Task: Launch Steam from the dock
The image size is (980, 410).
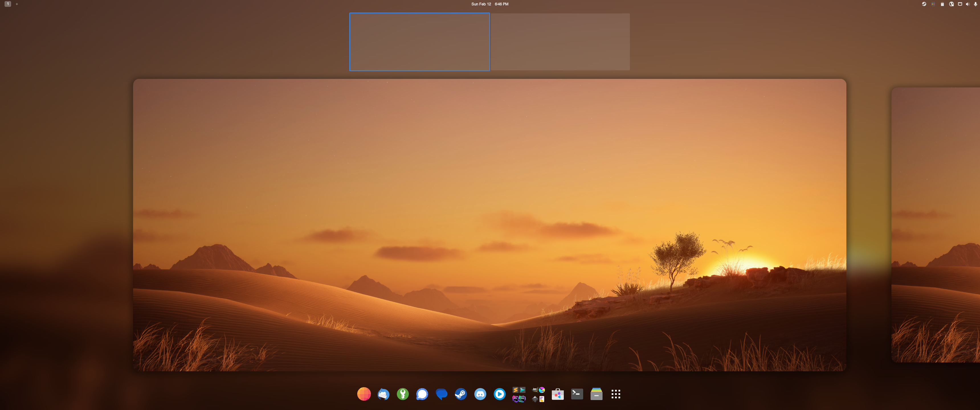Action: (461, 394)
